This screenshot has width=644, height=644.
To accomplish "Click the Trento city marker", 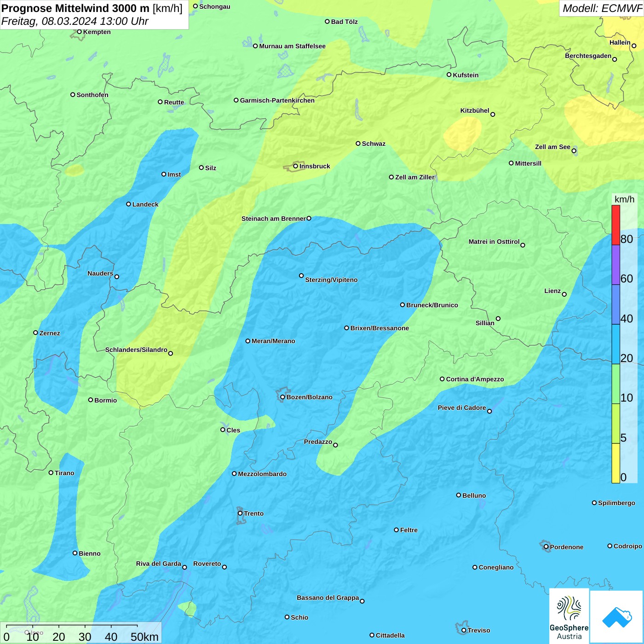I will pos(240,513).
